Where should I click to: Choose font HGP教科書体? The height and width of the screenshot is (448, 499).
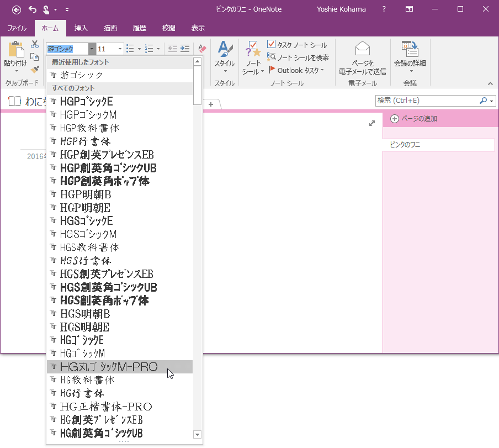pyautogui.click(x=120, y=128)
